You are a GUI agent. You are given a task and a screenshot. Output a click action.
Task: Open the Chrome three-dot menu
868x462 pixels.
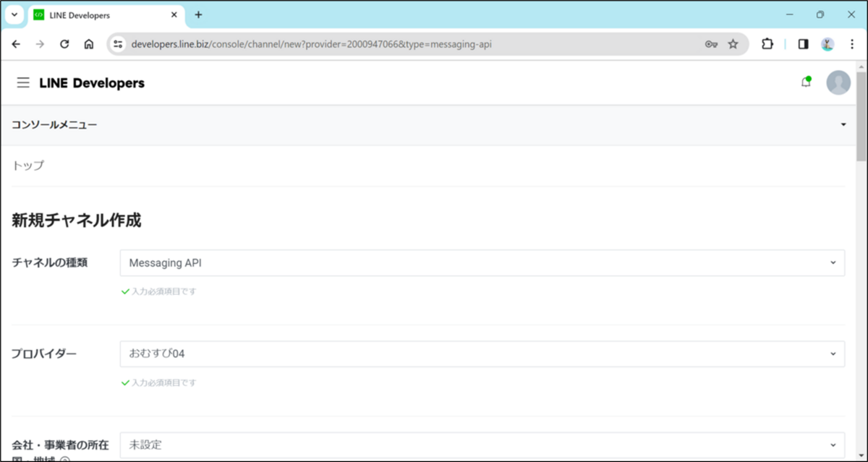851,44
